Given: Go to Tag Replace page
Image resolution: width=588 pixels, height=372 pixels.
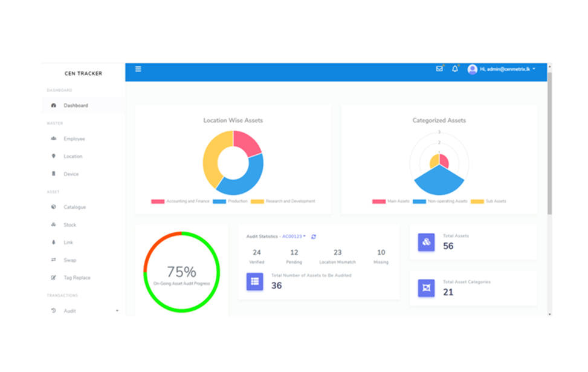Looking at the screenshot, I should coord(77,278).
